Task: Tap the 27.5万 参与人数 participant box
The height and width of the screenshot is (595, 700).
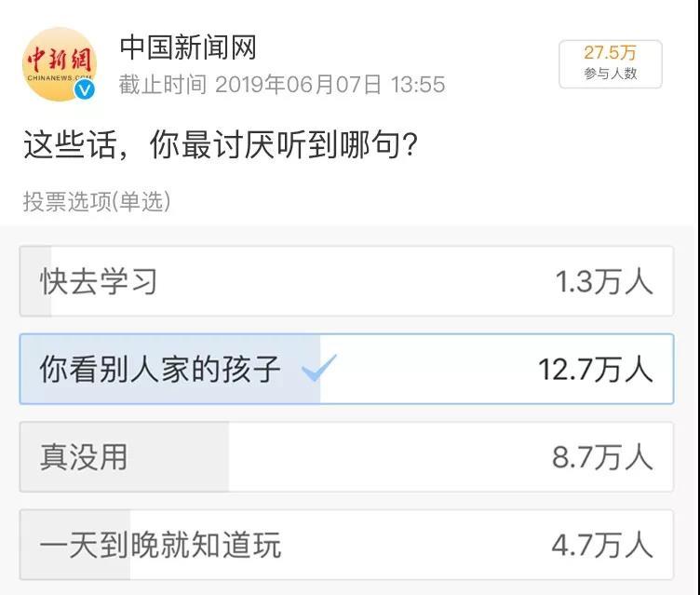Action: tap(611, 64)
